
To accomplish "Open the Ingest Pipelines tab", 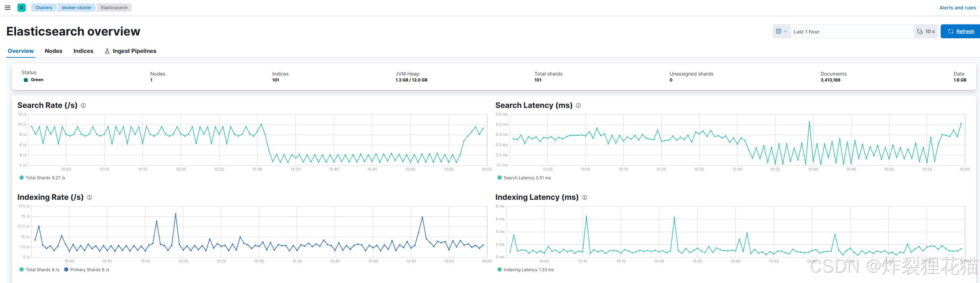I will (131, 51).
